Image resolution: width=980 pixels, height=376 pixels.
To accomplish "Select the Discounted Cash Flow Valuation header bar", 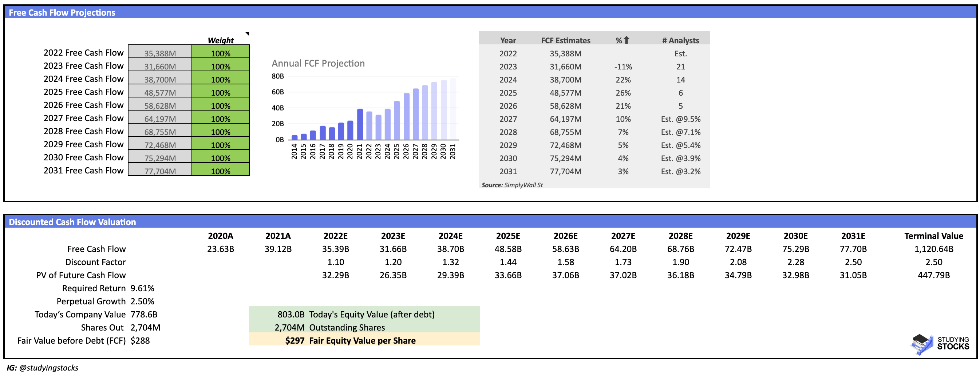I will coord(72,222).
